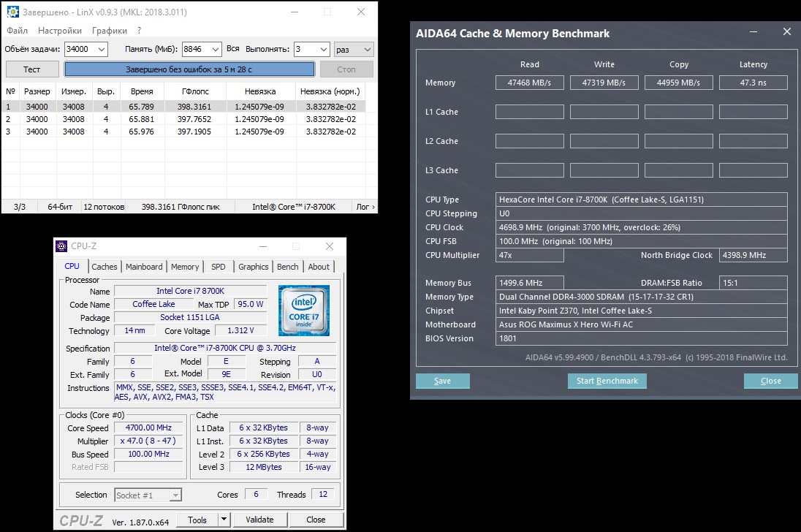Sort by the ГФлопс column header
This screenshot has height=532, width=801.
coord(195,91)
